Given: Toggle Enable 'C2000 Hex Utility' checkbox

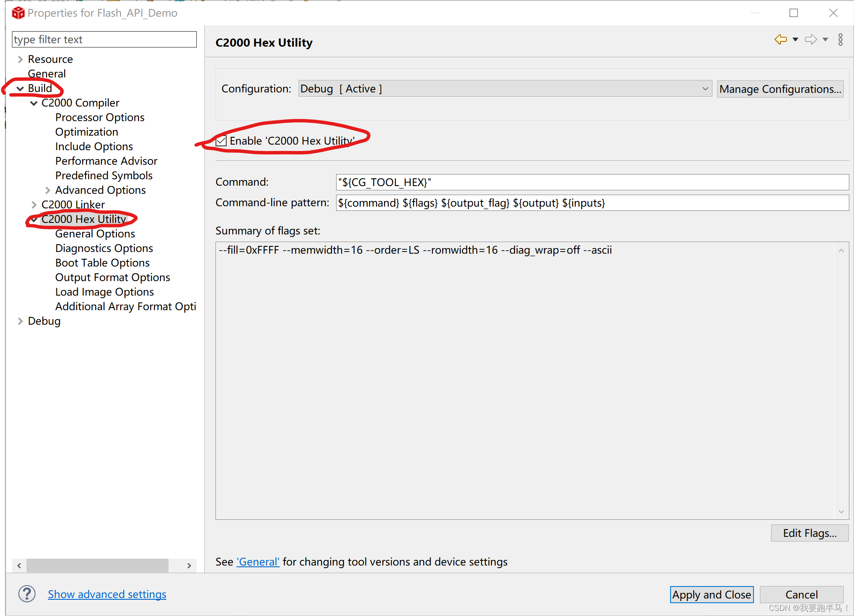Looking at the screenshot, I should pyautogui.click(x=222, y=141).
